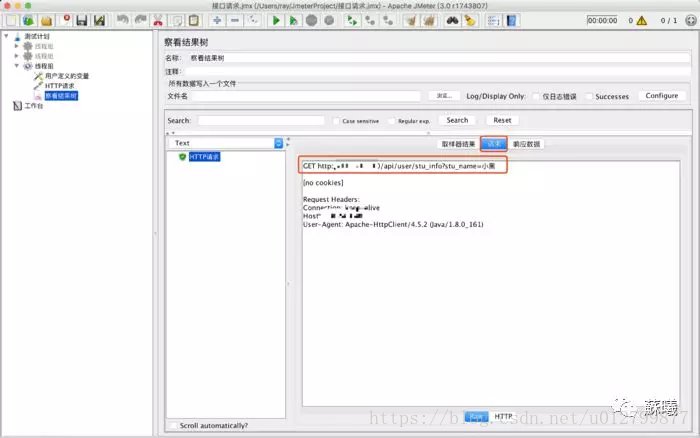
Task: Start the test with green play icon
Action: point(276,21)
